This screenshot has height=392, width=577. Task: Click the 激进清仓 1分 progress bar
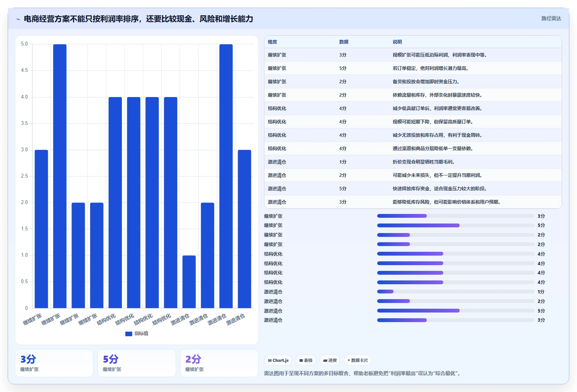click(x=455, y=292)
